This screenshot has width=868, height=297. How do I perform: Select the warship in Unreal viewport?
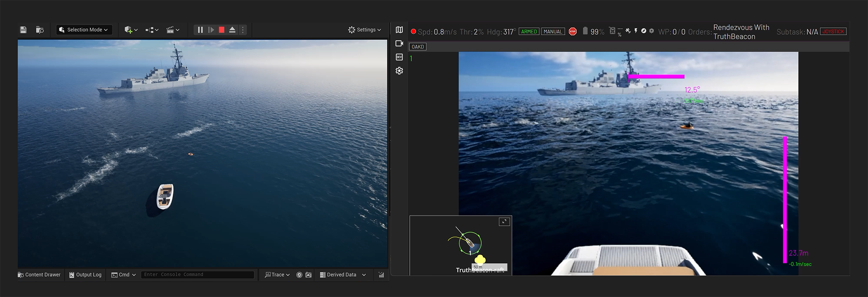153,73
